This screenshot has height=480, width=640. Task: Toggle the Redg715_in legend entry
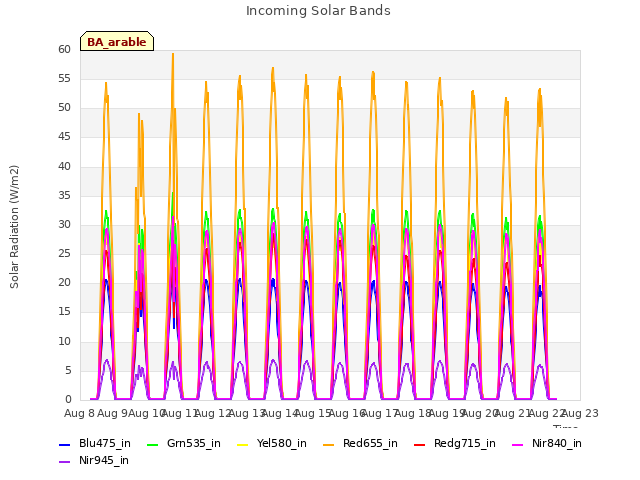pos(455,444)
